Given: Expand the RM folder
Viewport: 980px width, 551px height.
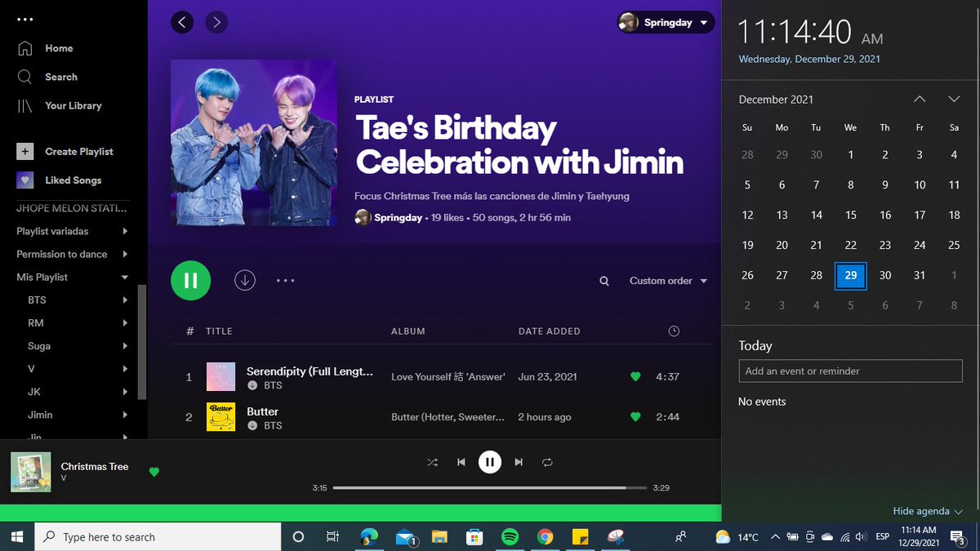Looking at the screenshot, I should click(125, 322).
